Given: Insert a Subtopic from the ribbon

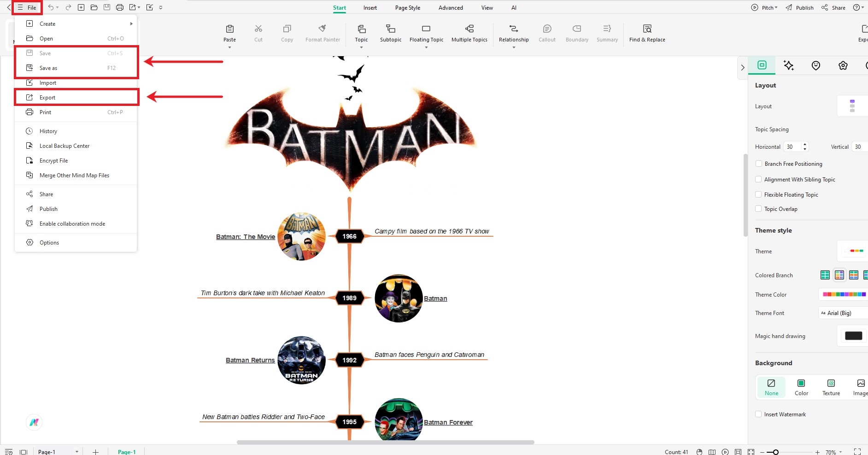Looking at the screenshot, I should pos(391,34).
